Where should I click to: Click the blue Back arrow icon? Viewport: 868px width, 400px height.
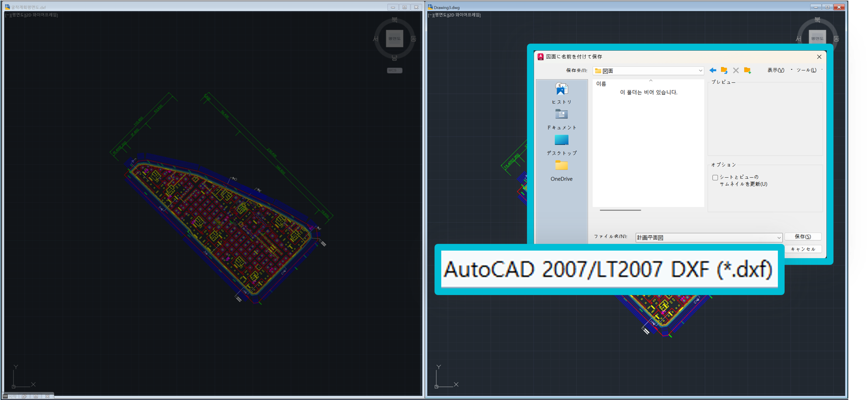click(x=713, y=70)
